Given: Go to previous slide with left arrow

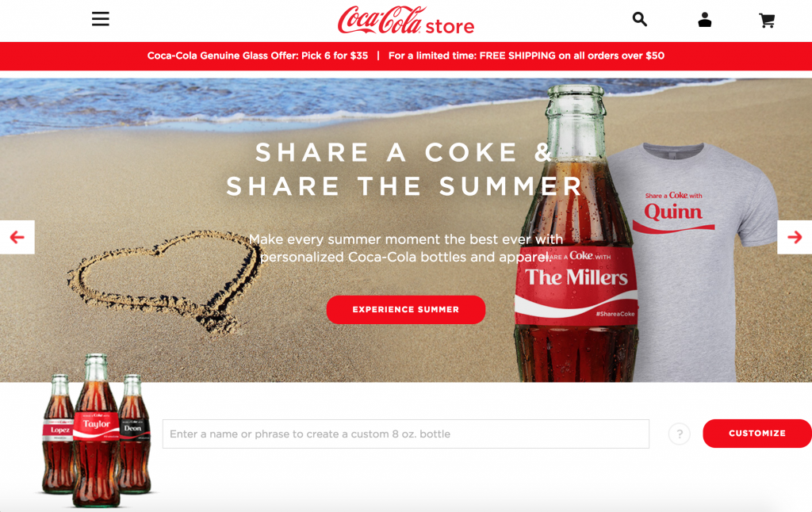Looking at the screenshot, I should coord(17,237).
